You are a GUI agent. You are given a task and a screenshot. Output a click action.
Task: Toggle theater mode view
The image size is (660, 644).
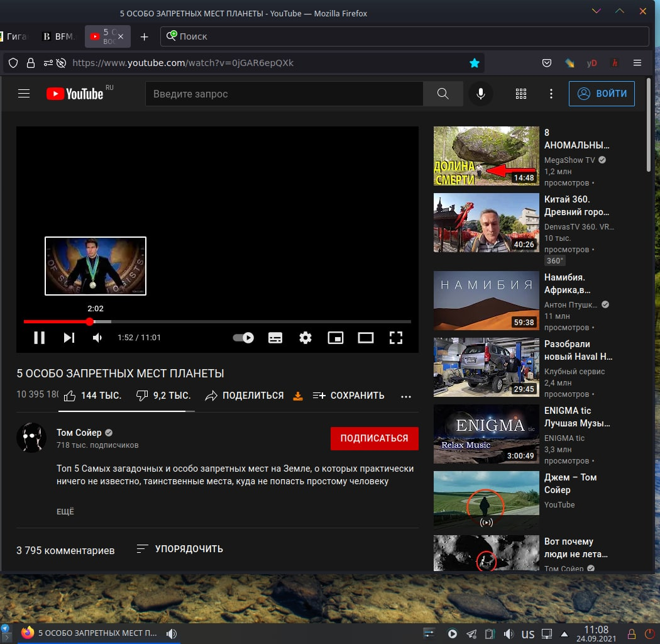[x=366, y=338]
